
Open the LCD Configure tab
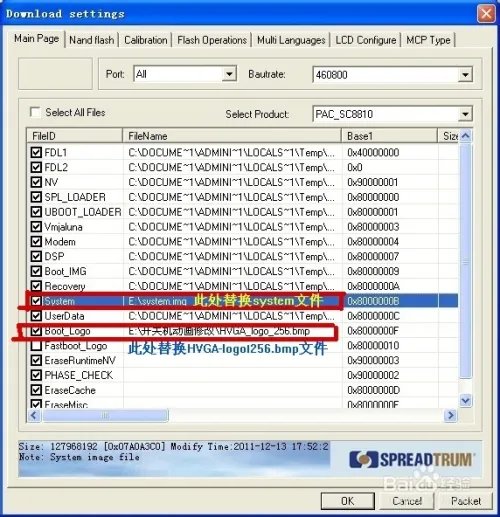tap(366, 40)
